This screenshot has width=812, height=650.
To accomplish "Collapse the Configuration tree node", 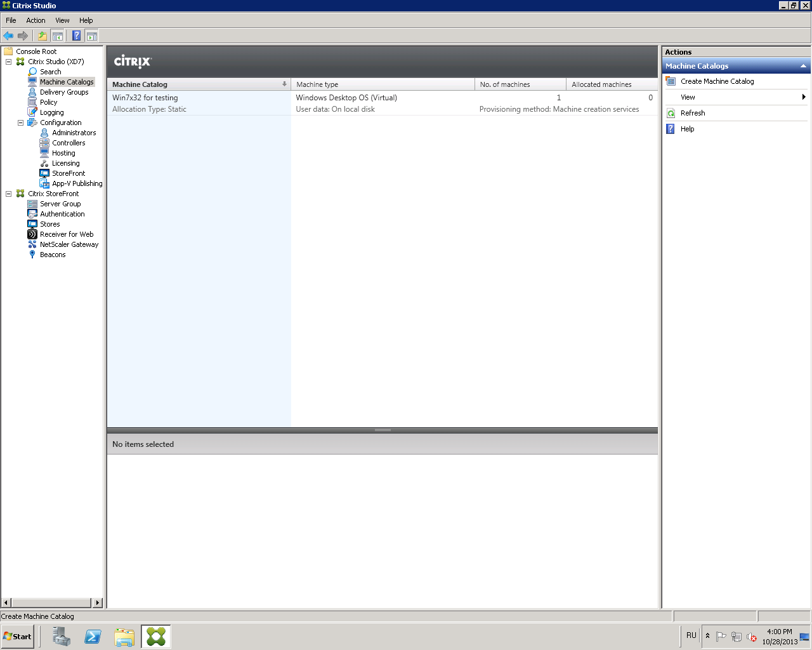I will click(x=21, y=123).
